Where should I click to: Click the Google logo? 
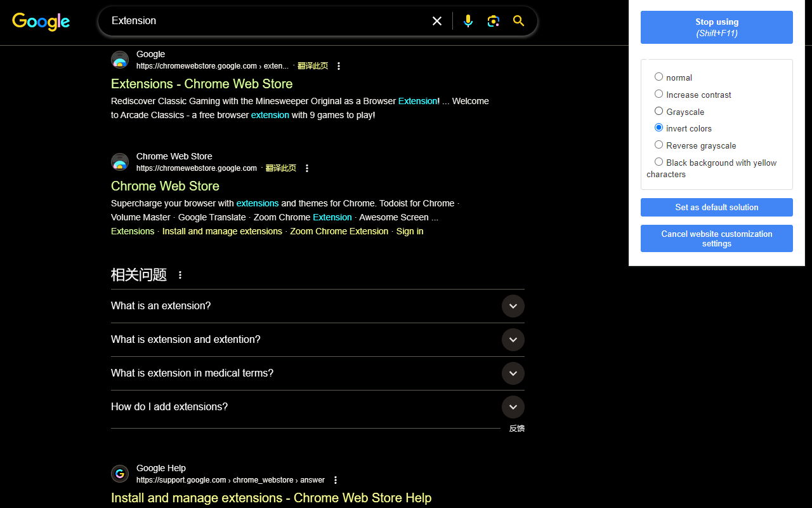[x=41, y=22]
